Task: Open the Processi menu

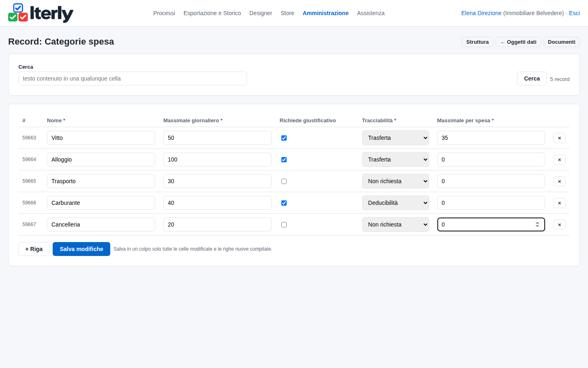Action: (164, 13)
